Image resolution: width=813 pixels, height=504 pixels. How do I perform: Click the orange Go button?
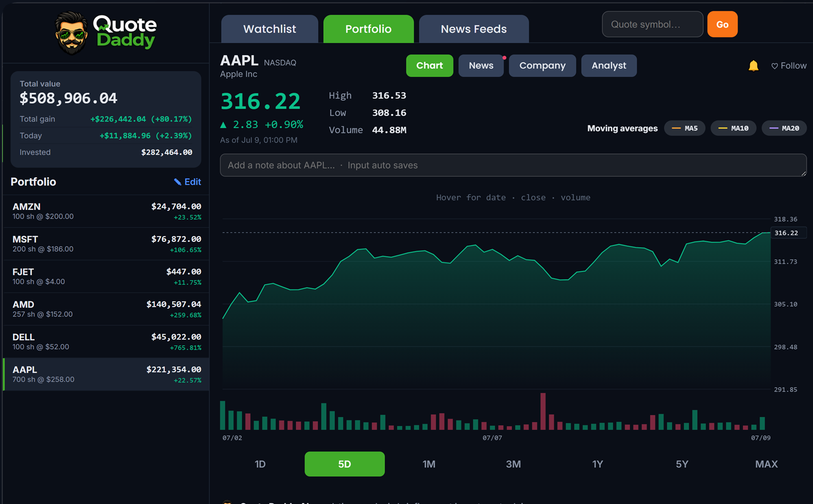pyautogui.click(x=722, y=24)
